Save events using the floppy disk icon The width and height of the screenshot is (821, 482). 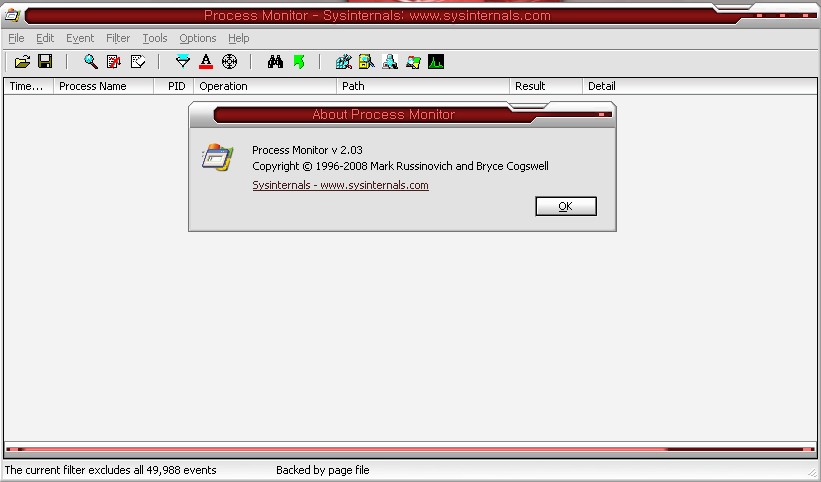coord(45,62)
